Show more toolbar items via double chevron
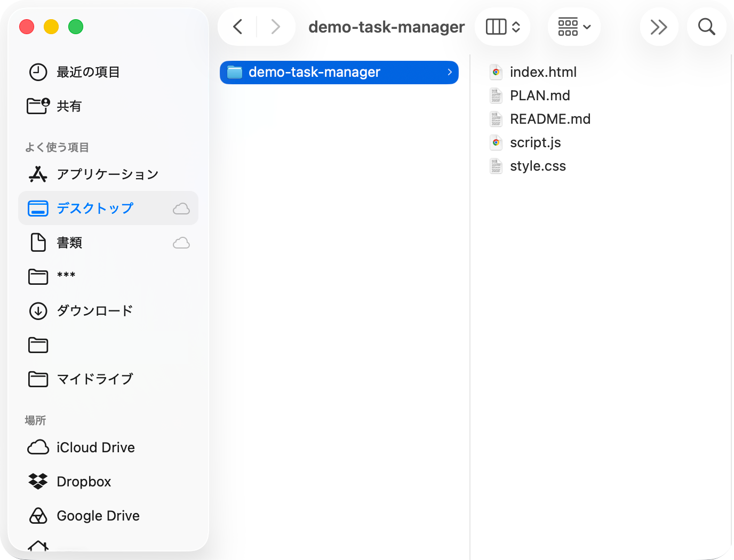This screenshot has width=734, height=560. [x=659, y=27]
